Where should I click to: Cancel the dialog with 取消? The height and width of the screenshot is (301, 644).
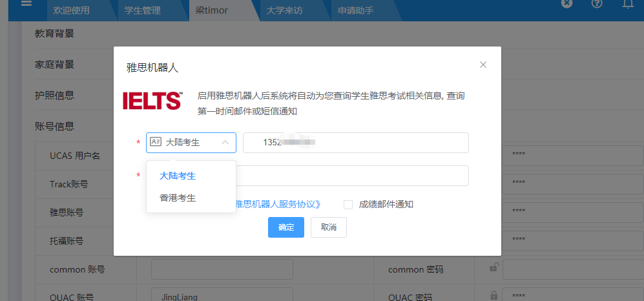point(329,227)
